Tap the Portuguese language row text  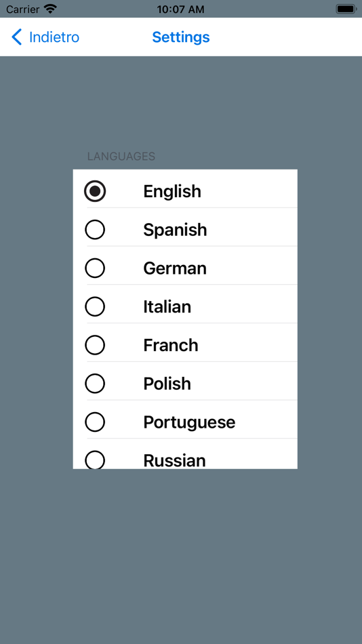pos(189,422)
